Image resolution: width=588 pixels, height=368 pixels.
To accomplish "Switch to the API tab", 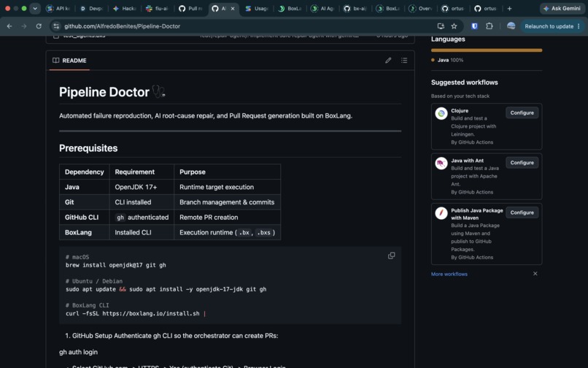I will 58,8.
